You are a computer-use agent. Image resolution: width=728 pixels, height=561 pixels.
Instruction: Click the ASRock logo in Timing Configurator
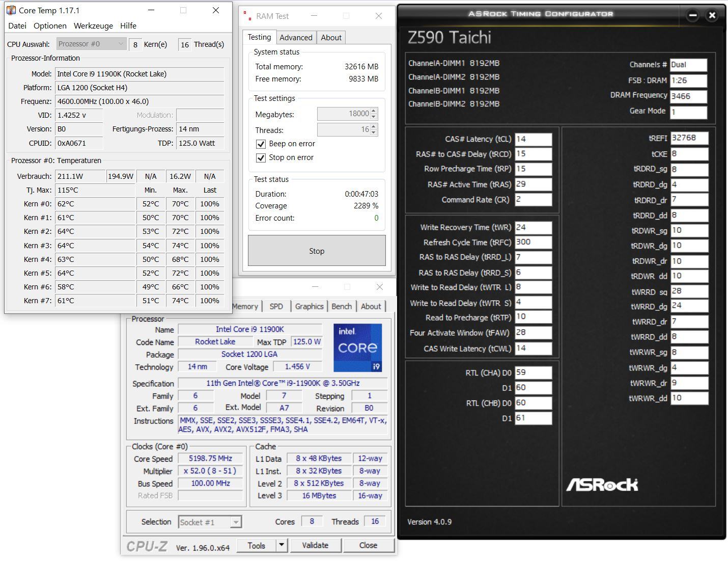click(602, 484)
